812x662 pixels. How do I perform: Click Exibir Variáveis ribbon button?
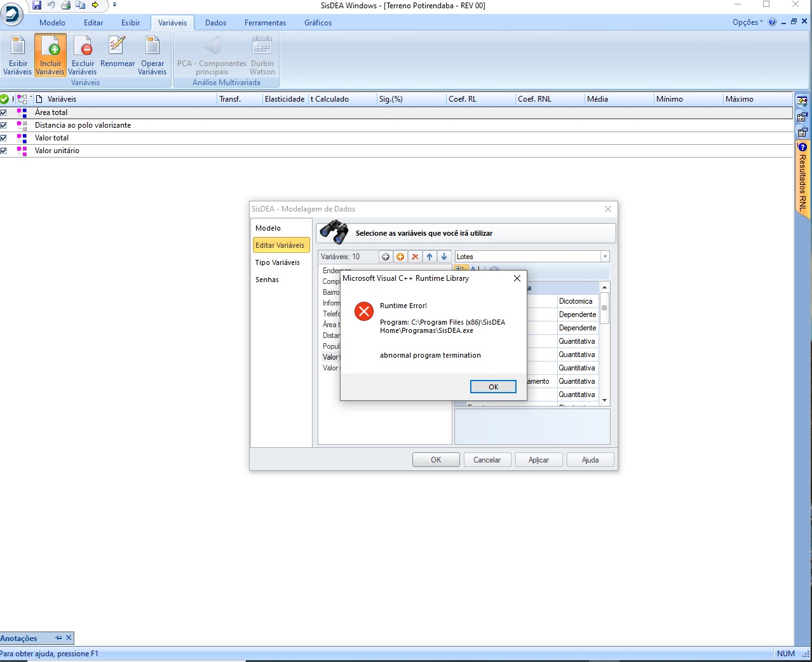17,55
